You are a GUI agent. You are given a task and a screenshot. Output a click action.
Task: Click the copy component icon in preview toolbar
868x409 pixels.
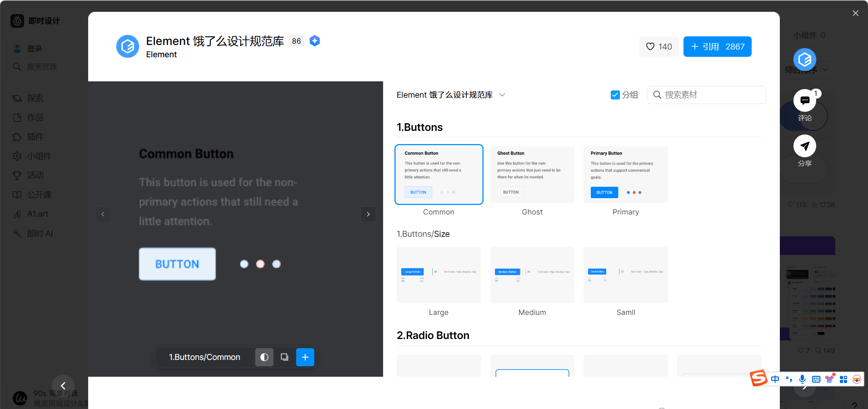284,357
